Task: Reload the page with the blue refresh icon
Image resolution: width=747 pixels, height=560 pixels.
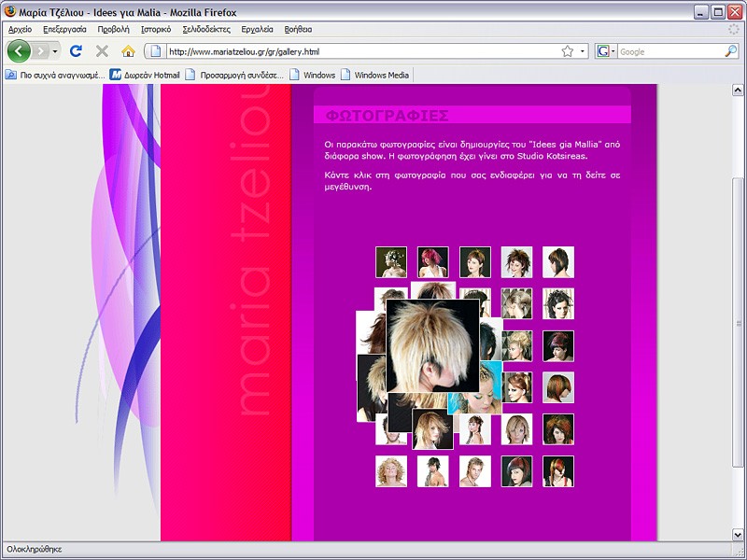Action: click(76, 51)
